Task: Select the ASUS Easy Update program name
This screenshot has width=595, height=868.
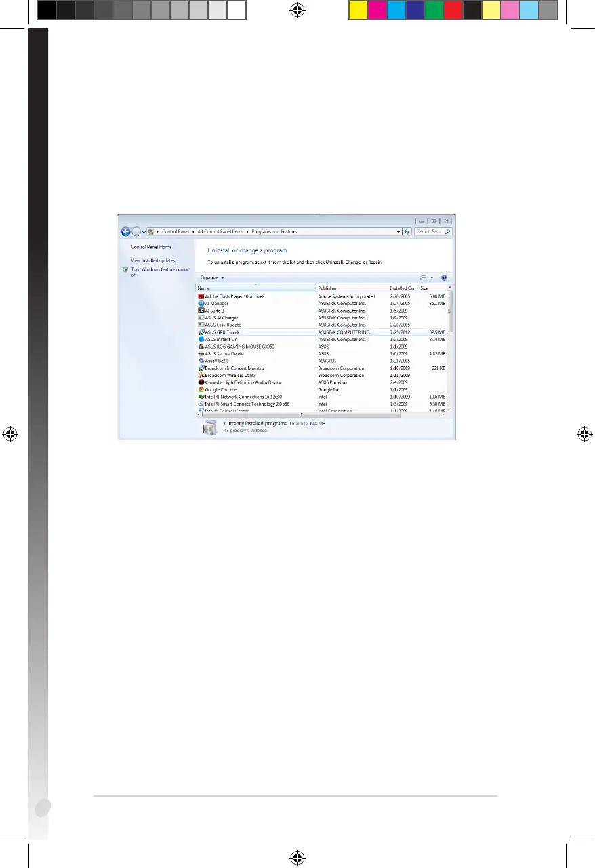Action: [223, 325]
